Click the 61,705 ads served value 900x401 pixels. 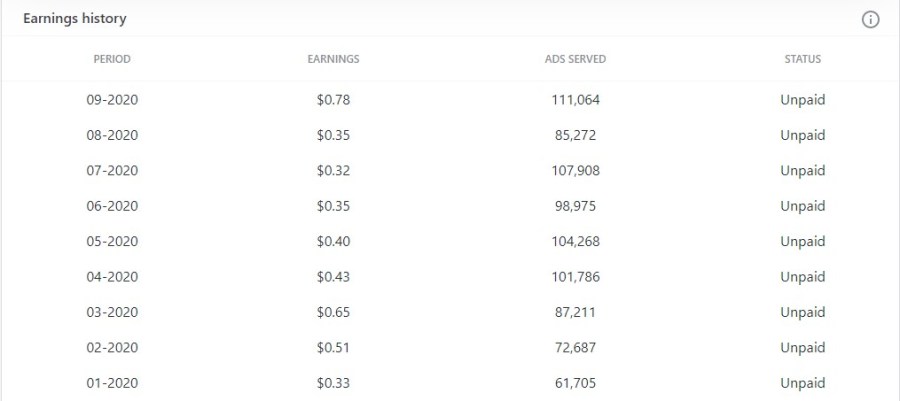(575, 383)
